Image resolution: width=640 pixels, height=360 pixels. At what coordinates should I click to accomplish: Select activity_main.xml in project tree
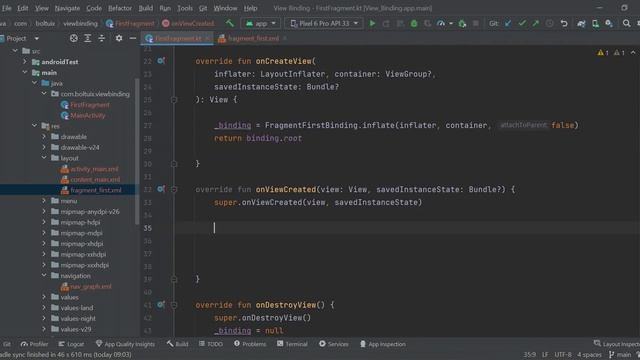[94, 169]
